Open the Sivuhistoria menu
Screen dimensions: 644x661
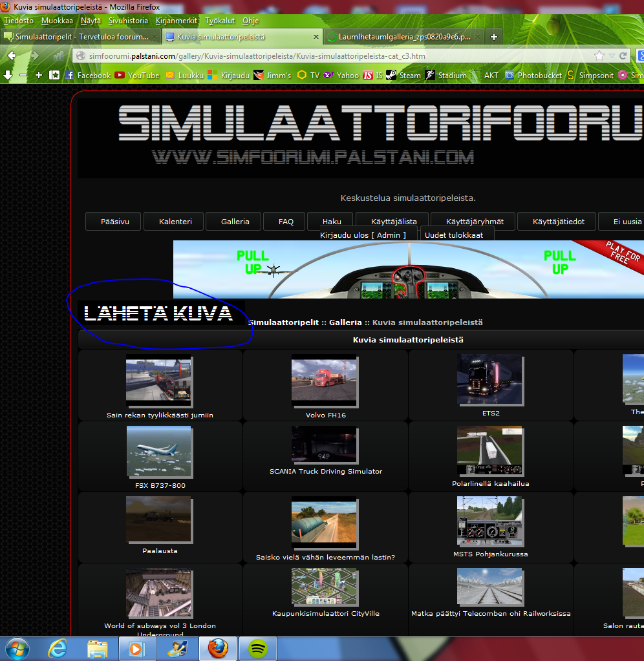pyautogui.click(x=128, y=21)
